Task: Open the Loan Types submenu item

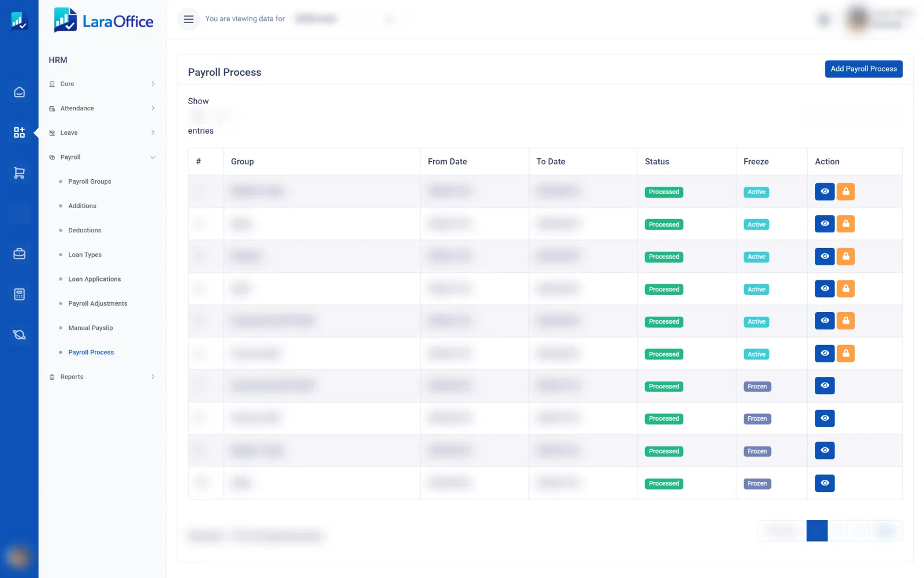Action: click(85, 255)
